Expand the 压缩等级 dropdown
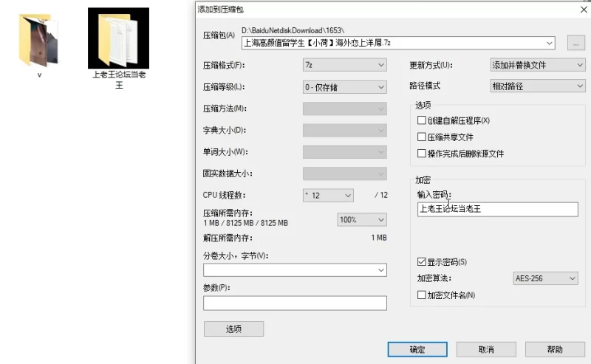The image size is (591, 364). coord(344,87)
